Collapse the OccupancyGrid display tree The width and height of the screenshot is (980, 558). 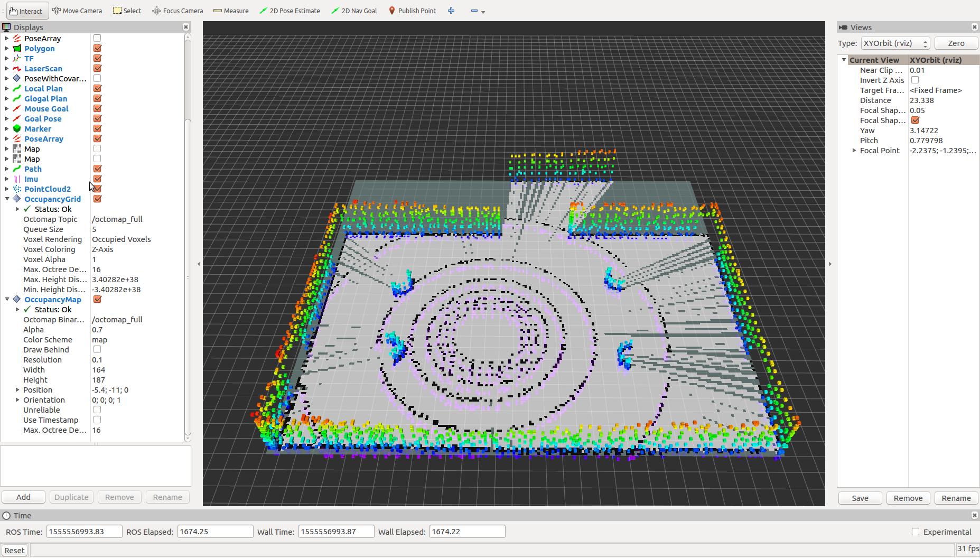pos(7,199)
